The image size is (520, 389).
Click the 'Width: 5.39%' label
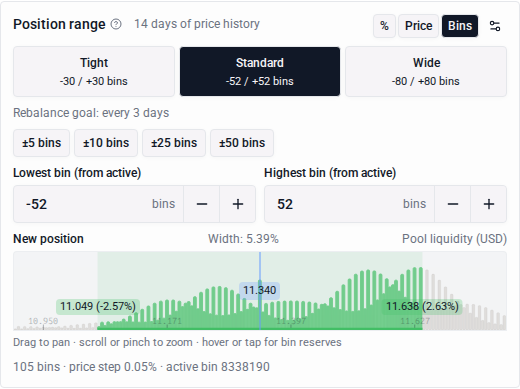tap(243, 239)
